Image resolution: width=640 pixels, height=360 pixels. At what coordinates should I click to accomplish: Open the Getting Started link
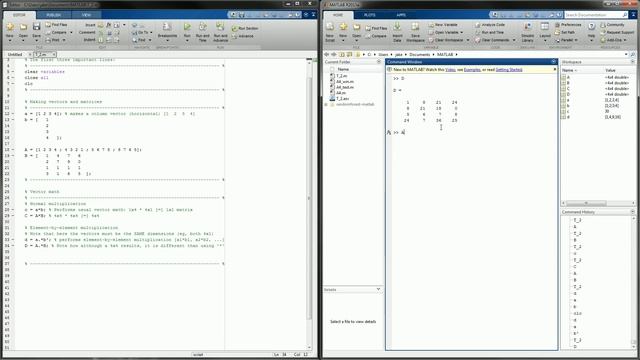(509, 70)
